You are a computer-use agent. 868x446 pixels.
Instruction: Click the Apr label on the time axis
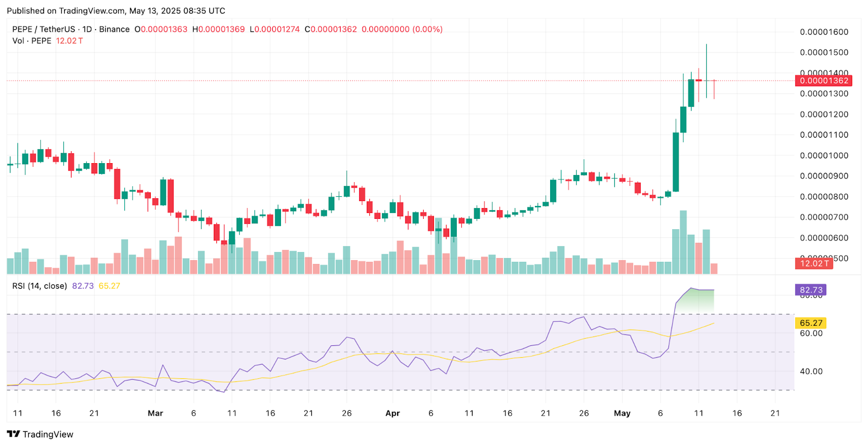(392, 413)
